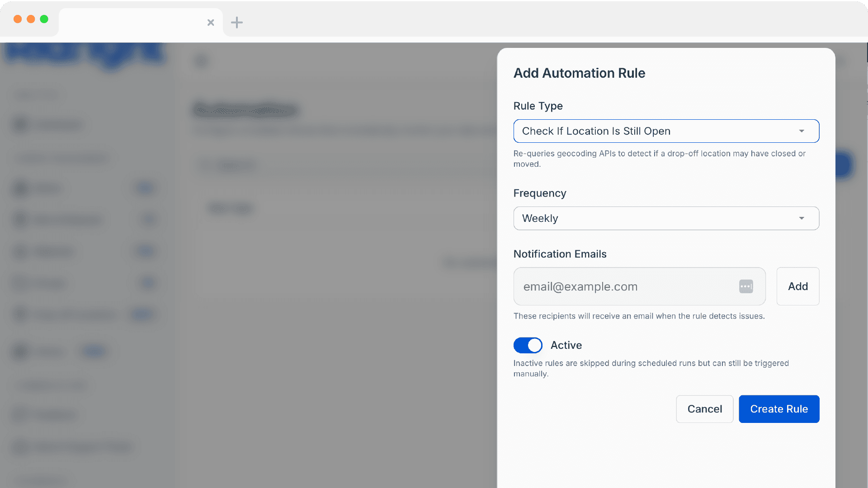
Task: Click the Create Rule button
Action: tap(778, 409)
